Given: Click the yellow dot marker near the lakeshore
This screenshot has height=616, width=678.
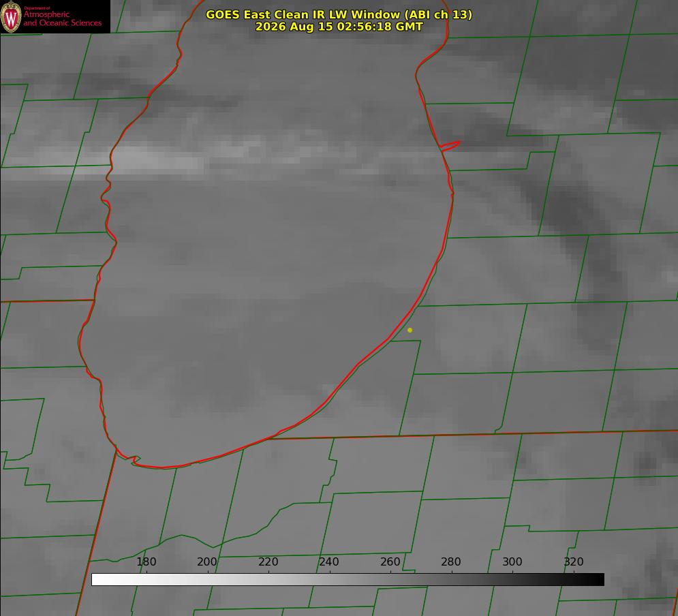Looking at the screenshot, I should [x=410, y=330].
